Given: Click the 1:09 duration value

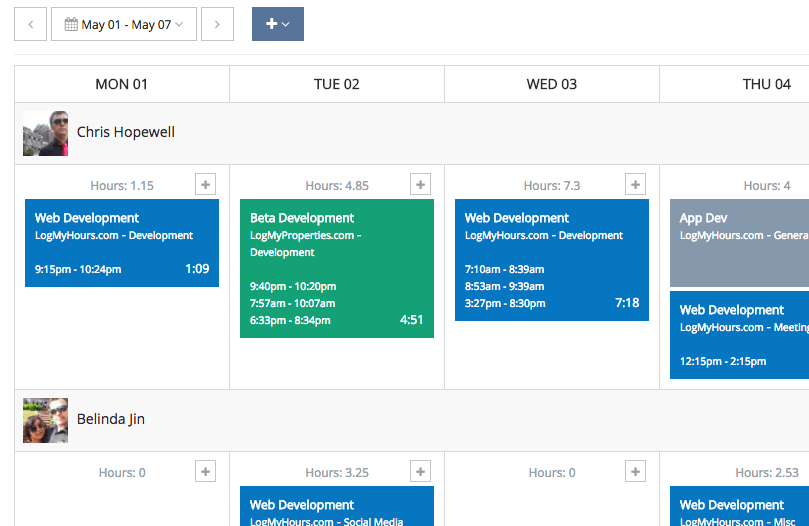Looking at the screenshot, I should tap(197, 268).
